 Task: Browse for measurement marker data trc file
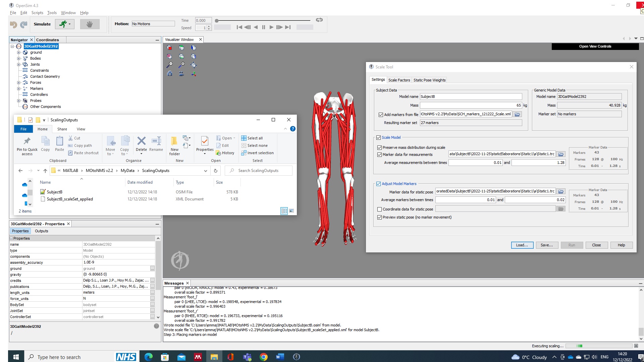pyautogui.click(x=561, y=154)
